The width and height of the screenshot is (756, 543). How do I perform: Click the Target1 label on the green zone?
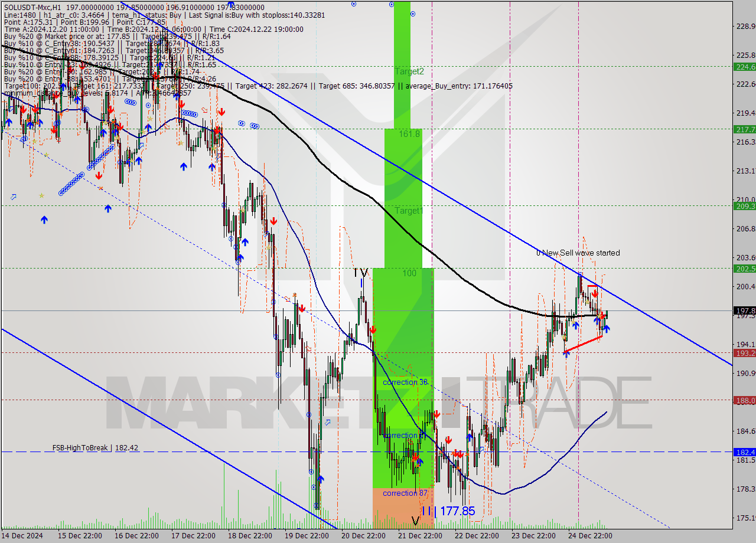[x=409, y=211]
